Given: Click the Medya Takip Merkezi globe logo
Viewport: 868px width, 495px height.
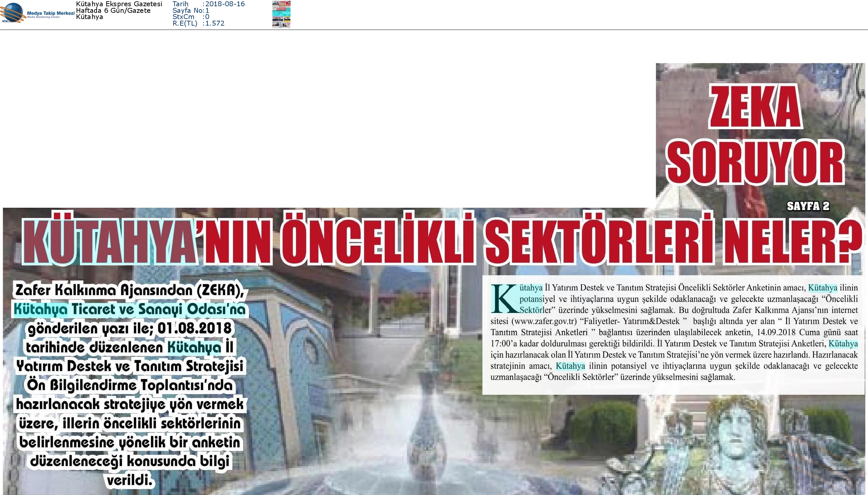Looking at the screenshot, I should (13, 13).
